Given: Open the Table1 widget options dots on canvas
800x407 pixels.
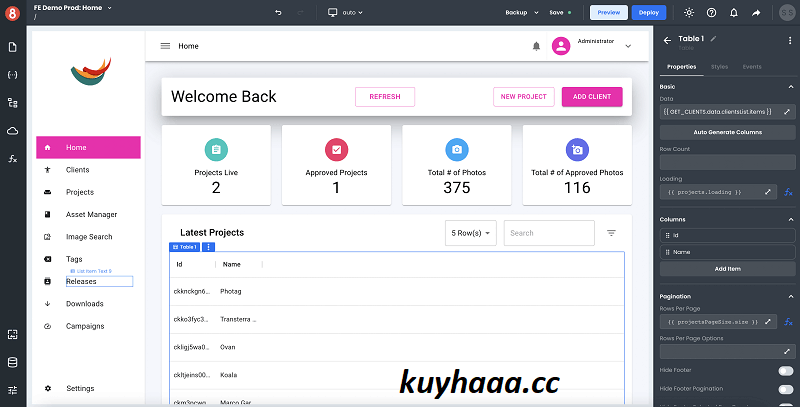Looking at the screenshot, I should (x=208, y=247).
